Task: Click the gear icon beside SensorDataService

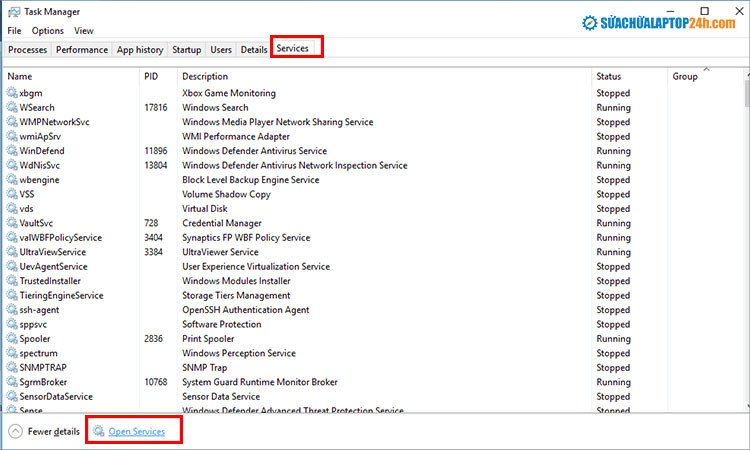Action: (12, 396)
